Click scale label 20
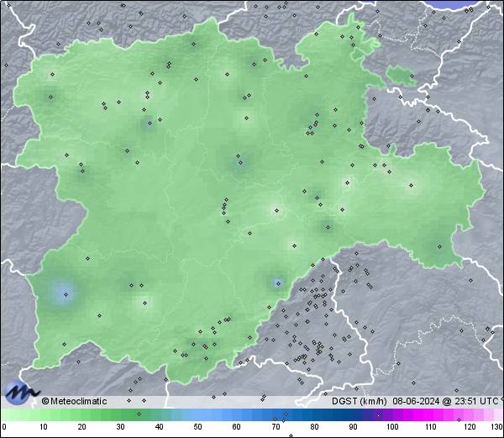 point(82,427)
